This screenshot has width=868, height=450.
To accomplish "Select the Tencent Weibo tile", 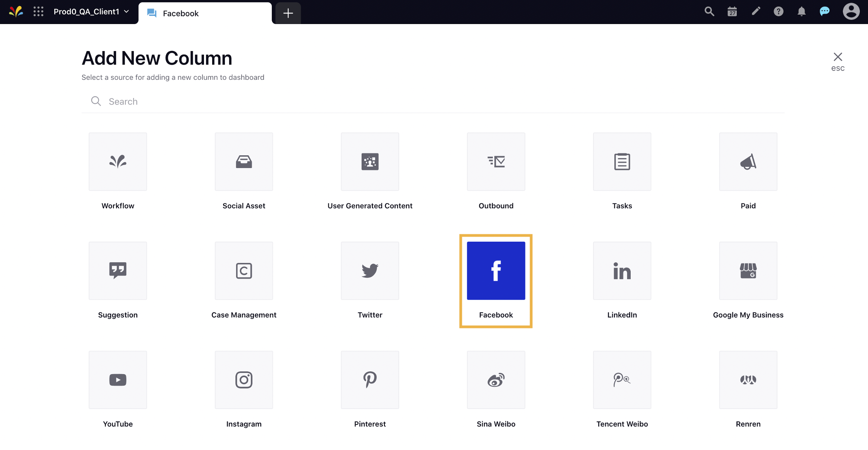I will [x=622, y=380].
